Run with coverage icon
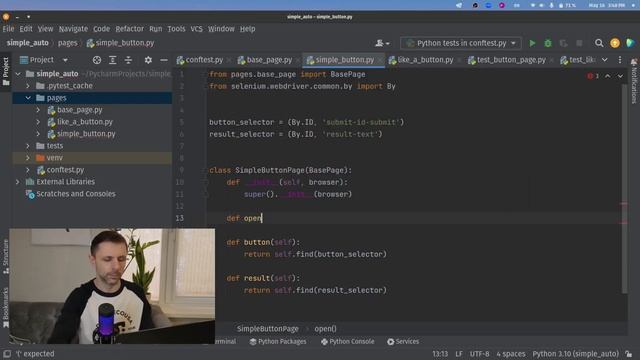This screenshot has height=360, width=640. (x=563, y=43)
